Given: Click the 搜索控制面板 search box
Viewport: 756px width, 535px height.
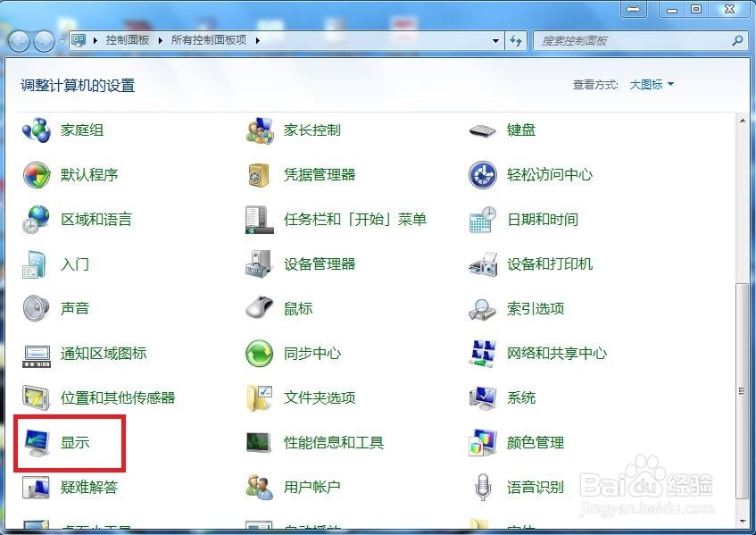Looking at the screenshot, I should pos(639,41).
